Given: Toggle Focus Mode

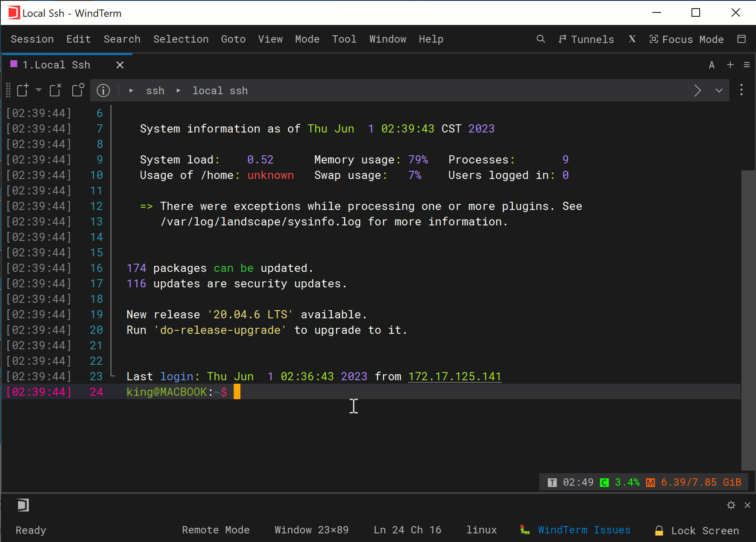Looking at the screenshot, I should (x=686, y=39).
